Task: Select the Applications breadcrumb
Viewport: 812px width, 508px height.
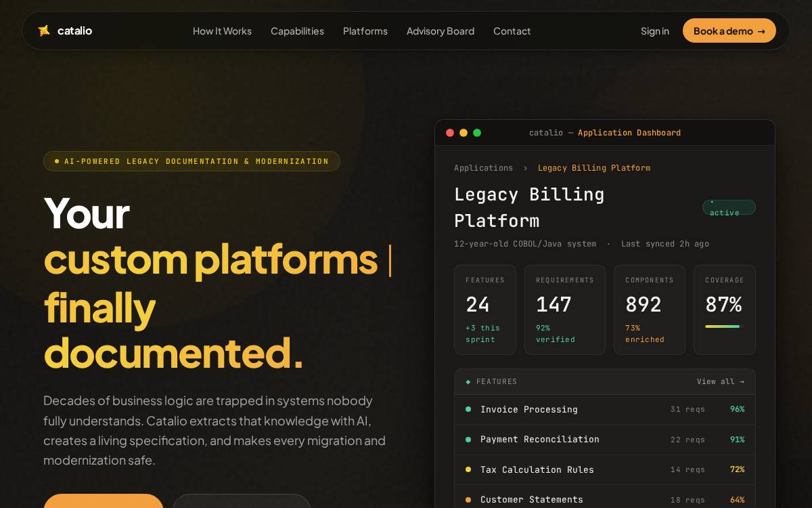Action: tap(483, 168)
